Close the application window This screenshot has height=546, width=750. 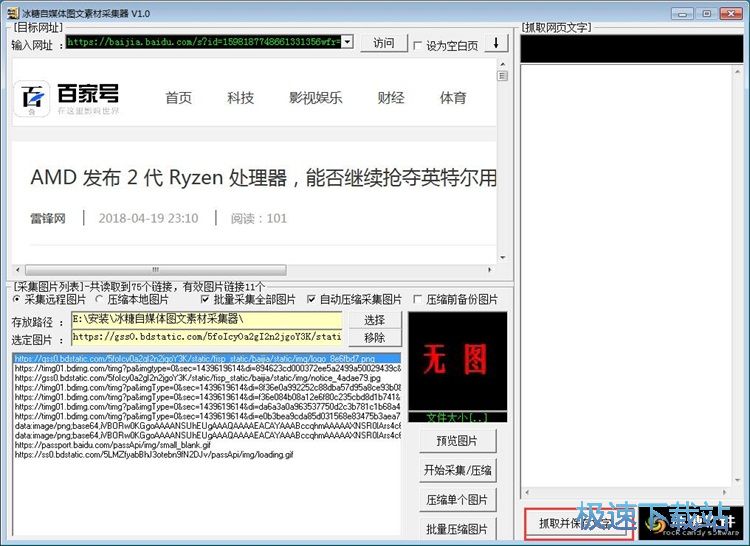pyautogui.click(x=731, y=13)
